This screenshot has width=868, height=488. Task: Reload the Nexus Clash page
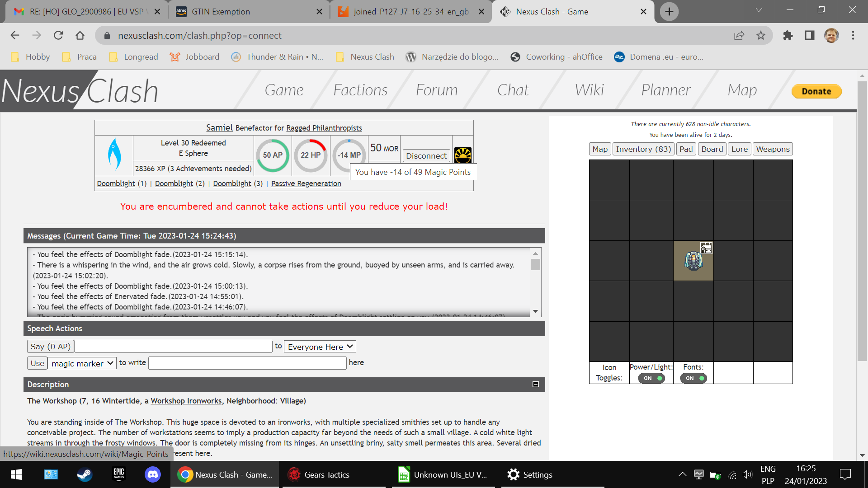[58, 35]
